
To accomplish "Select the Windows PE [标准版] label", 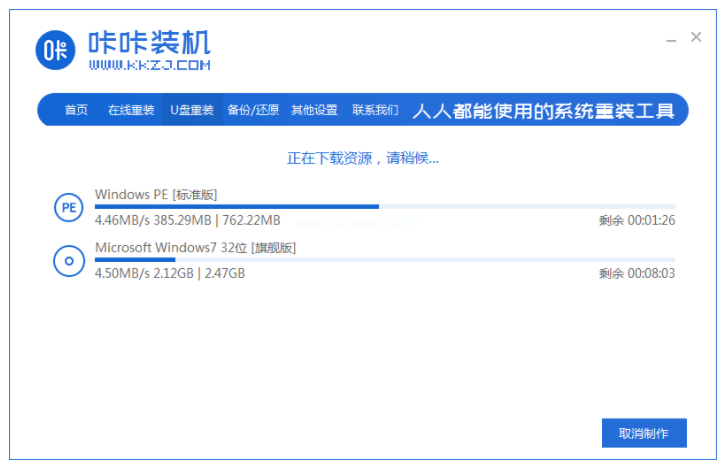I will [156, 194].
